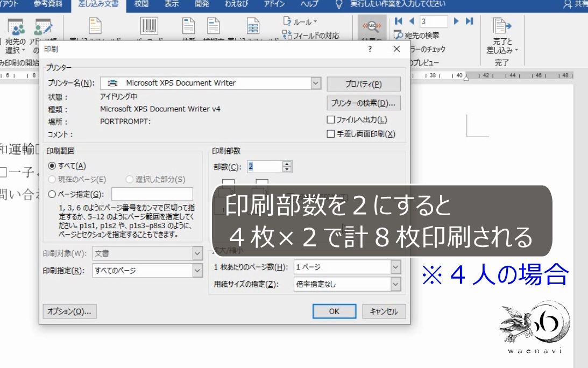Click the 実行したい作業 search box

click(x=398, y=4)
